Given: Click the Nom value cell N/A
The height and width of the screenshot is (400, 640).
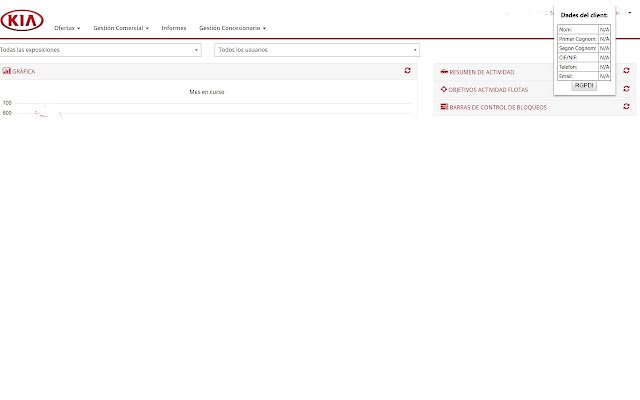Looking at the screenshot, I should coord(604,29).
